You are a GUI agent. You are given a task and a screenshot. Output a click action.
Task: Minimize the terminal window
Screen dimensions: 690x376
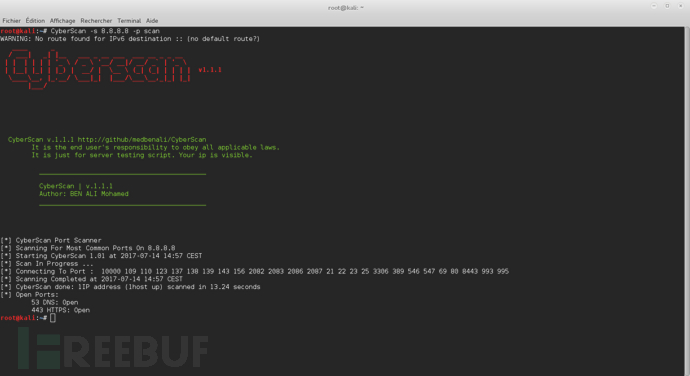[654, 6]
